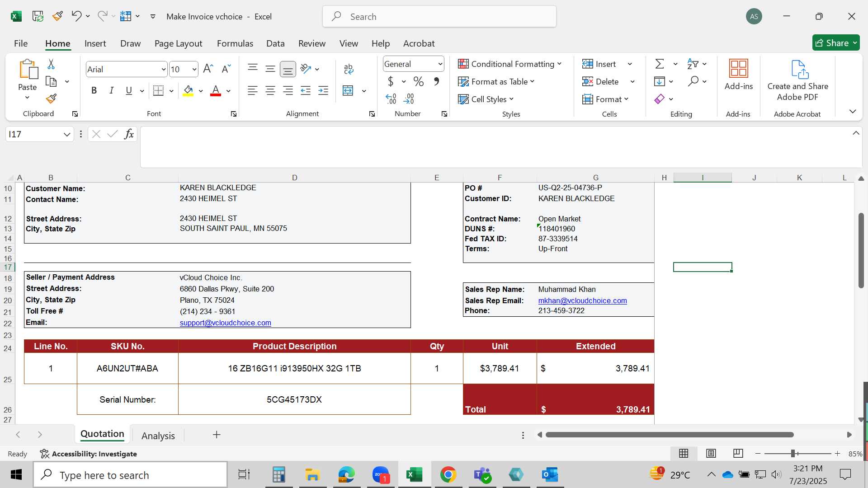This screenshot has width=868, height=488.
Task: Toggle Center horizontal alignment
Action: point(270,91)
